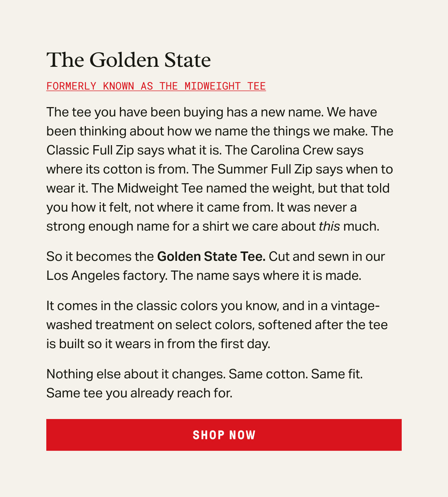Select the bold Golden State Tee text

coord(211,256)
